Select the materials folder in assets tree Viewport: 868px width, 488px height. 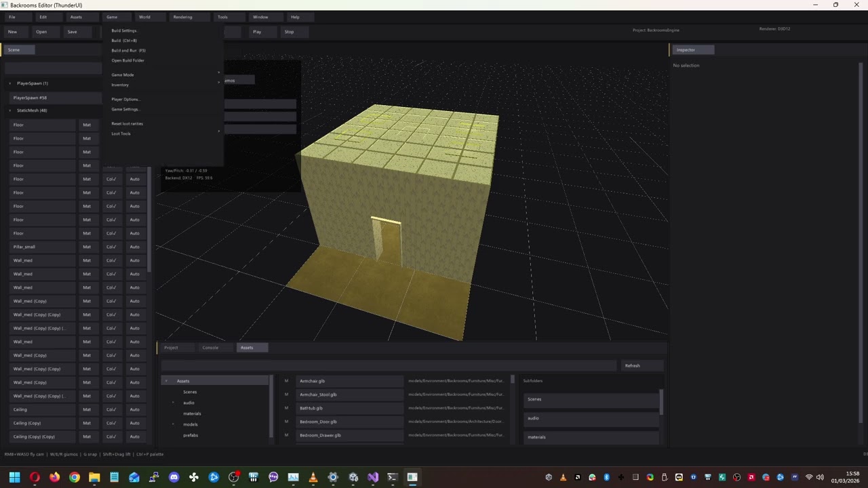(x=192, y=413)
